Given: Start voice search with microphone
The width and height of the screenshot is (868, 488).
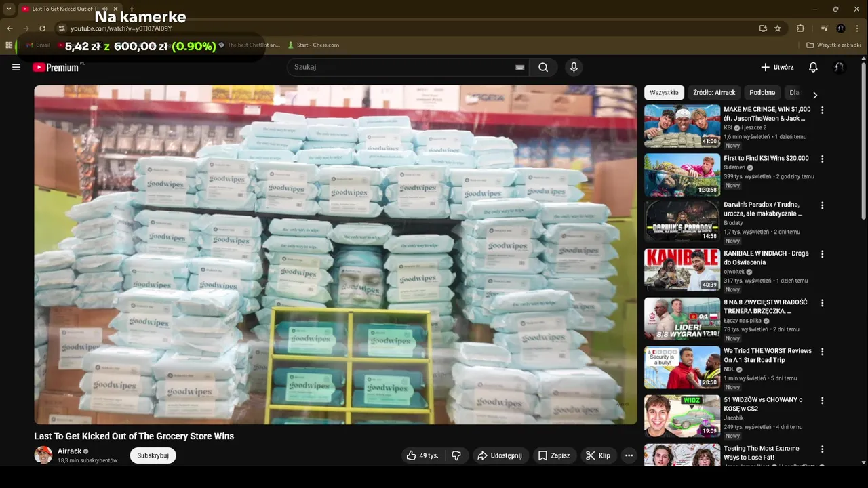Looking at the screenshot, I should tap(574, 67).
